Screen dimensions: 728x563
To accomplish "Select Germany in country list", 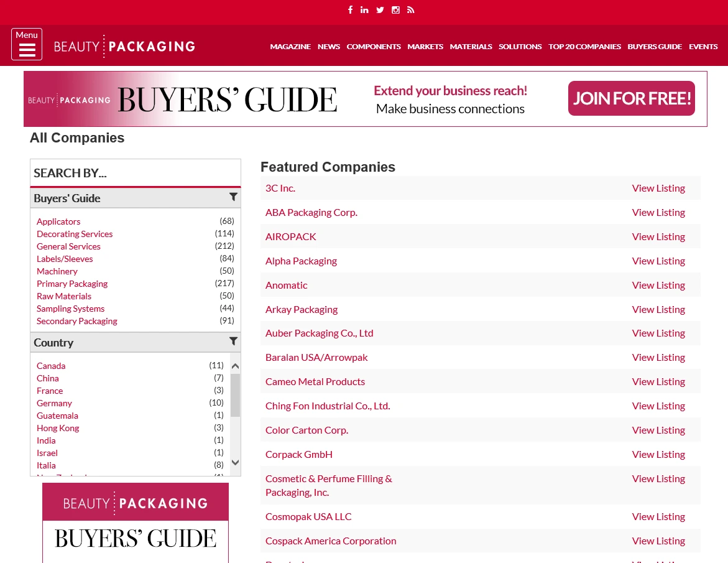I will (x=54, y=404).
